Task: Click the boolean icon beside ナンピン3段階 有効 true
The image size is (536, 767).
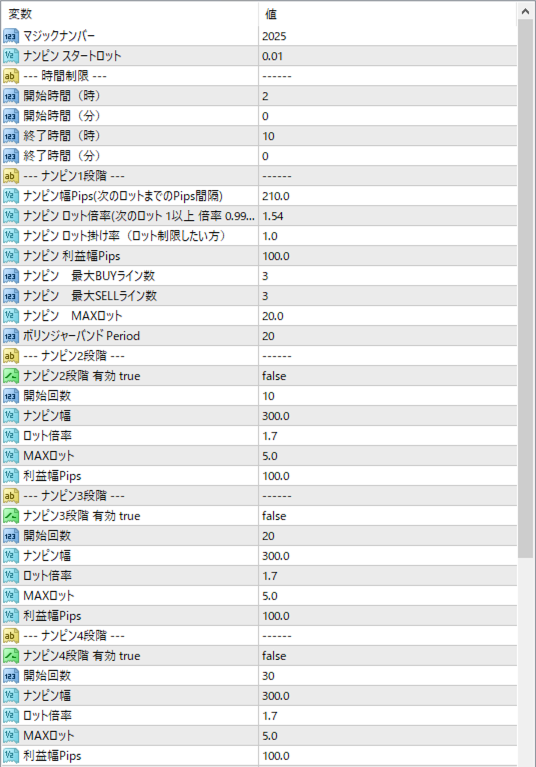Action: pos(11,516)
